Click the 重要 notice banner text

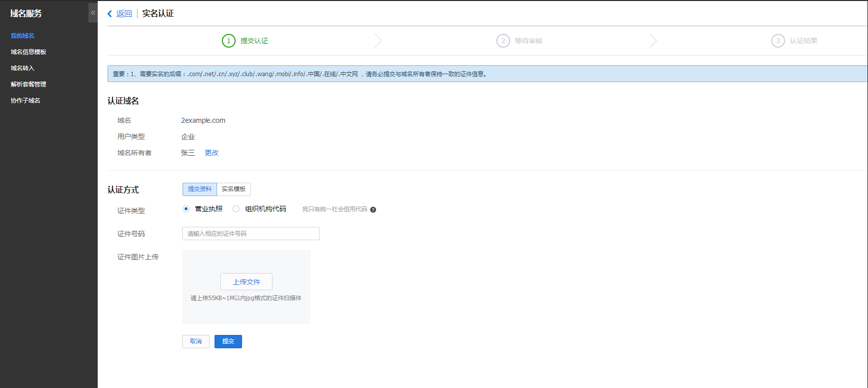click(300, 74)
